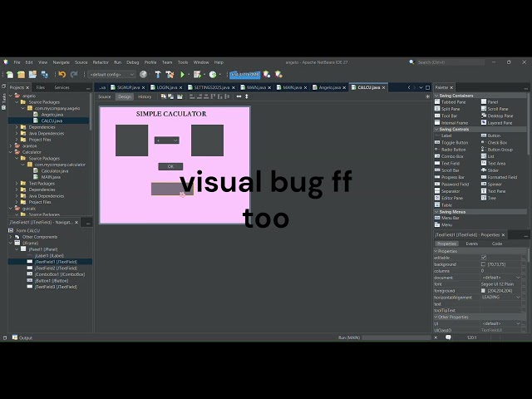Run the project with green play icon
The image size is (532, 399).
[183, 74]
